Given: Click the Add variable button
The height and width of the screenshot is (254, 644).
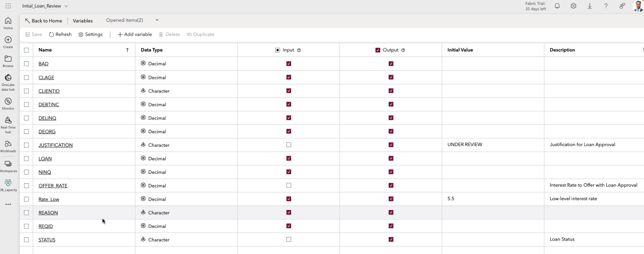Looking at the screenshot, I should 135,35.
